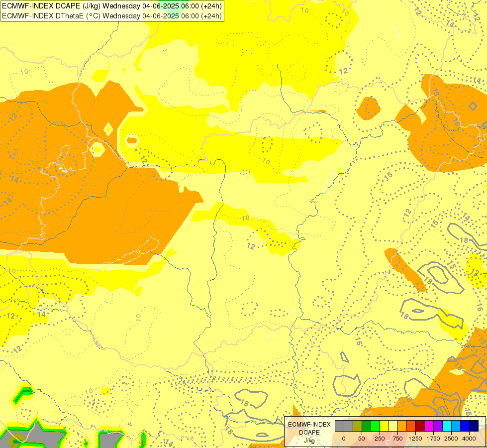Click the legend value 750
This screenshot has width=487, height=448.
click(x=397, y=439)
